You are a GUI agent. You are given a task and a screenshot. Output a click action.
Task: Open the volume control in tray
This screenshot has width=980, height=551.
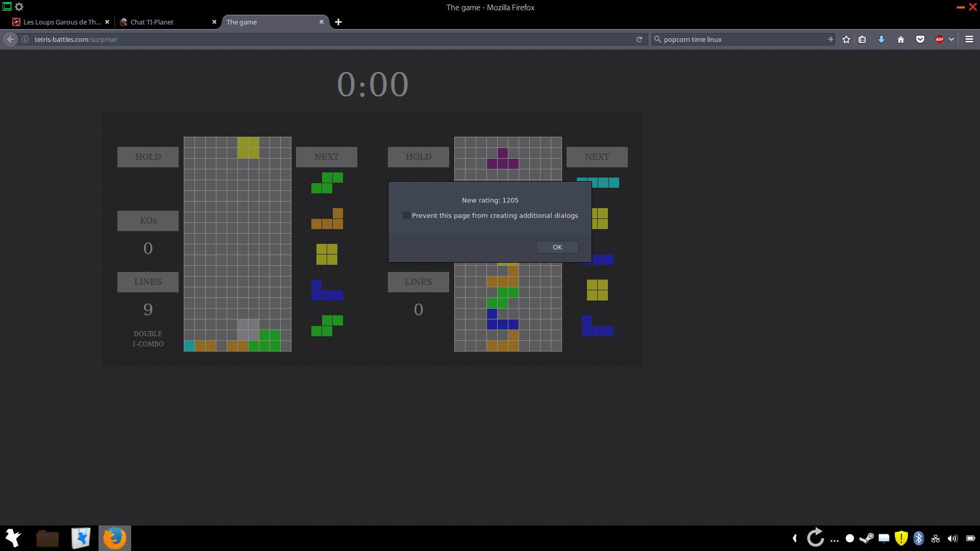pyautogui.click(x=952, y=538)
